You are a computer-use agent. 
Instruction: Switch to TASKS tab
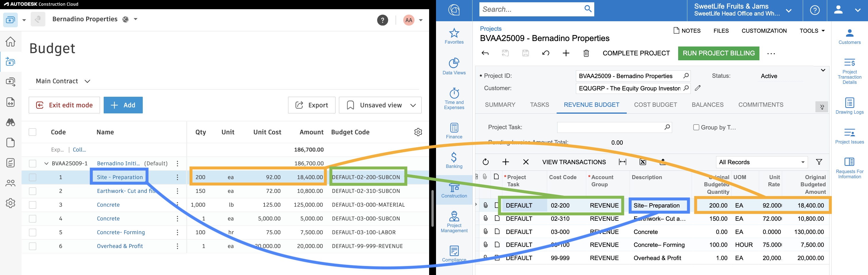[x=539, y=105]
